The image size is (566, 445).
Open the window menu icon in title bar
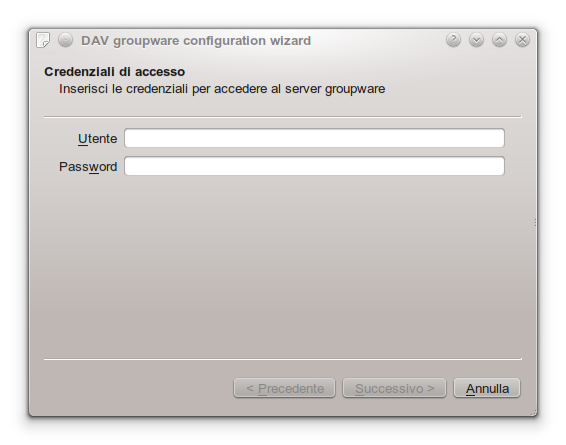[x=43, y=40]
